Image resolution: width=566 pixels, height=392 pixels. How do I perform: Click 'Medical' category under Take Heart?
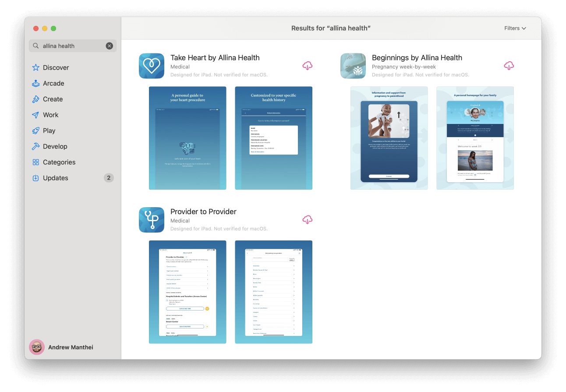tap(180, 67)
